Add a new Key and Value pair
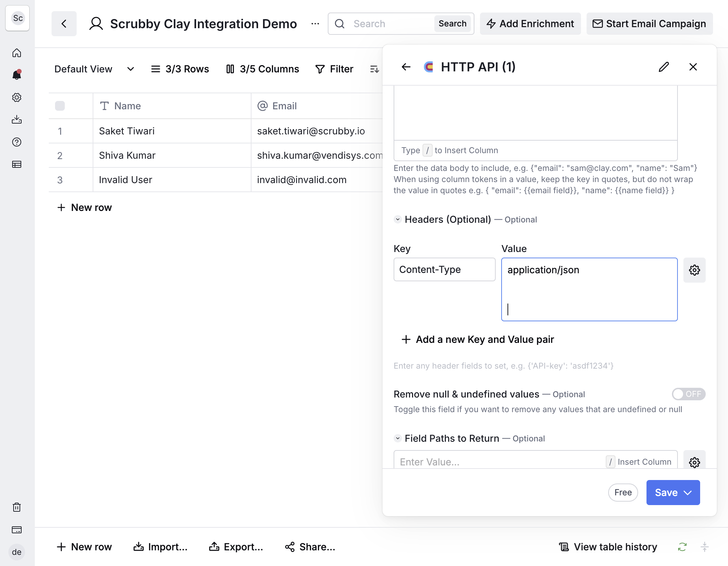This screenshot has width=728, height=566. (x=478, y=339)
